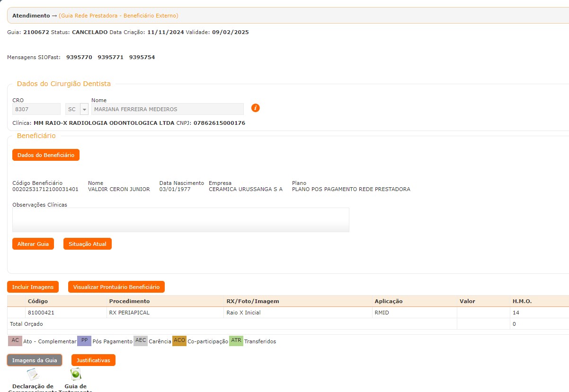The image size is (569, 392).
Task: Open SIOFast message 9395770
Action: (79, 57)
